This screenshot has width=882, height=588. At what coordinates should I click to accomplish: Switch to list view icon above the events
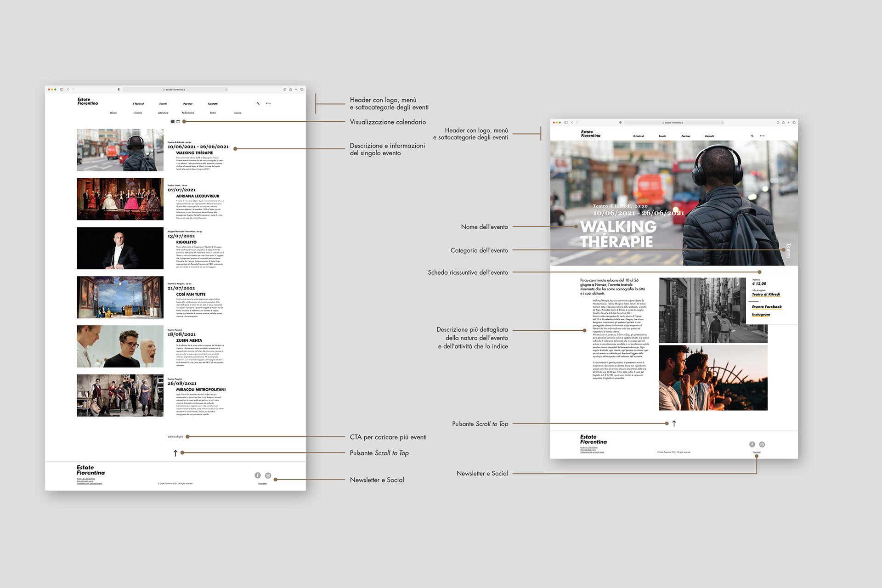pos(173,122)
